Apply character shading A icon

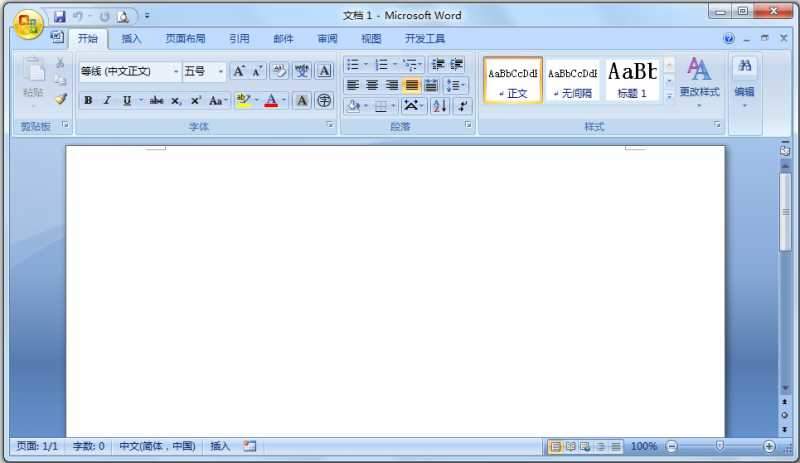coord(302,101)
